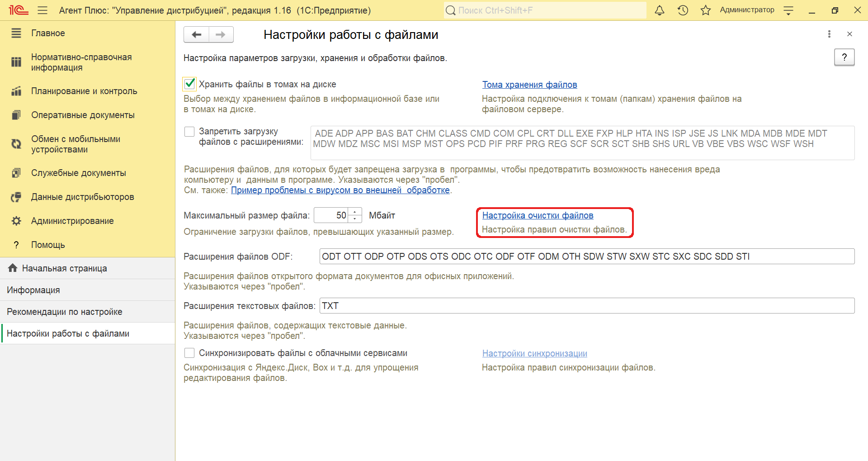
Task: Open the form's three-dot more menu
Action: (x=829, y=34)
